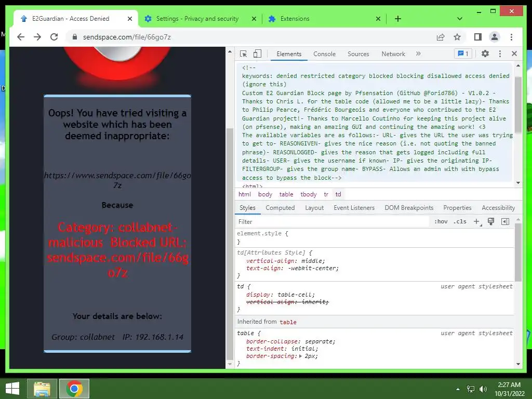Switch to Settings - Privacy and security tab
The image size is (532, 399).
(x=197, y=19)
